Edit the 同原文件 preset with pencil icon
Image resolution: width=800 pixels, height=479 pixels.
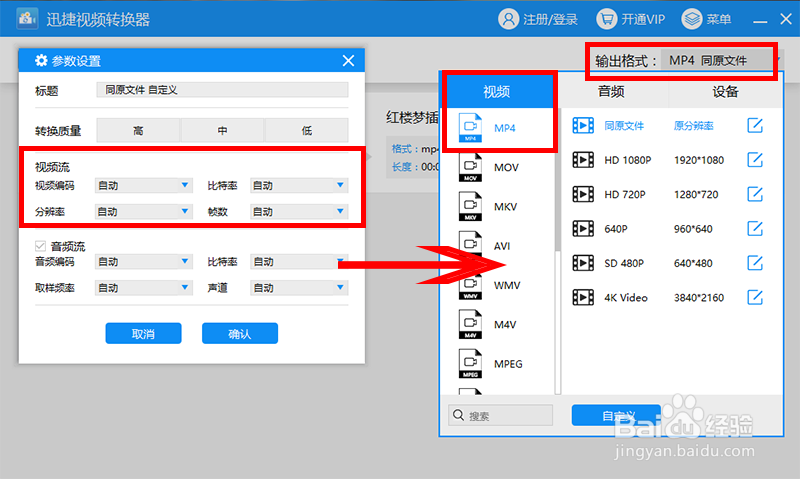click(755, 125)
